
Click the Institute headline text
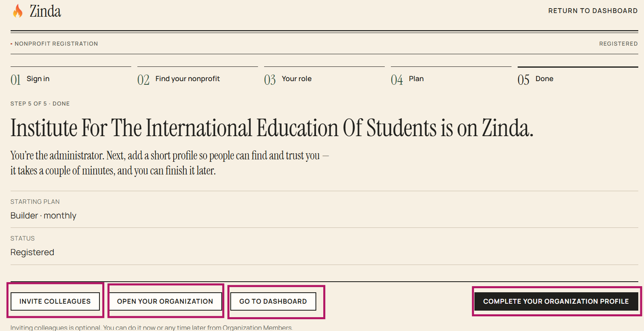click(x=272, y=128)
